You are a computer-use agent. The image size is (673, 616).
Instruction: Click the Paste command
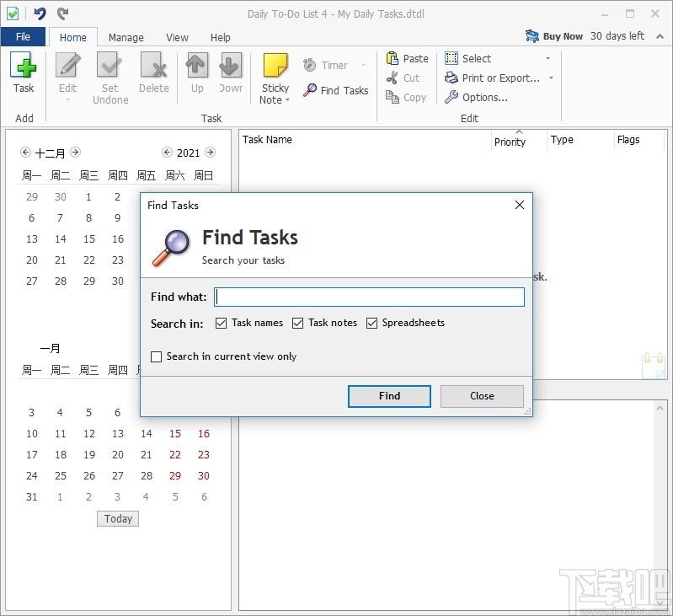pyautogui.click(x=407, y=58)
